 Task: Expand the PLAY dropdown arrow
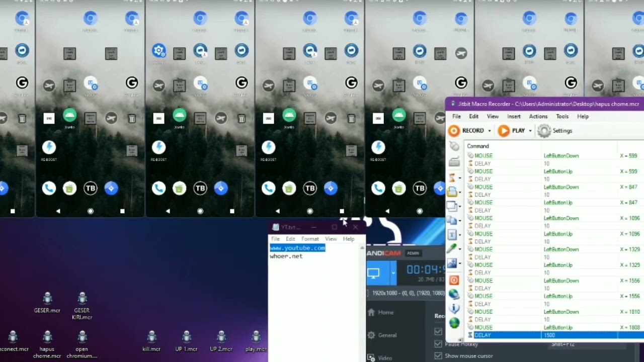tap(530, 131)
